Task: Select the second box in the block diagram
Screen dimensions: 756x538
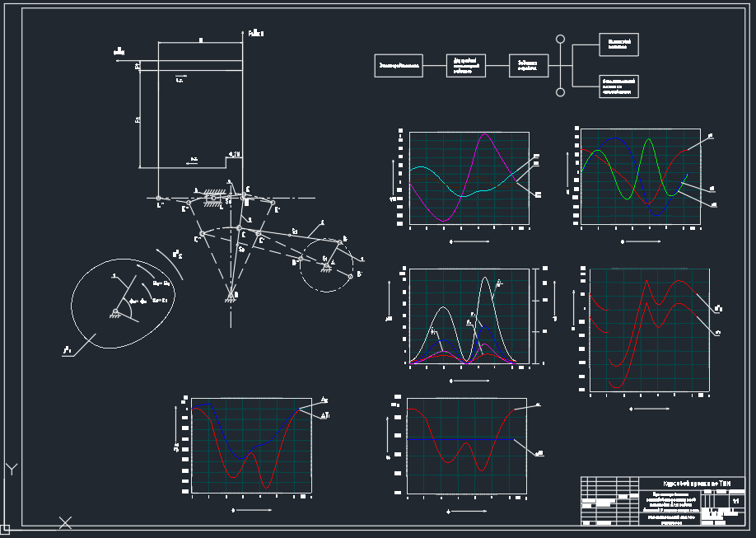Action: (x=466, y=65)
